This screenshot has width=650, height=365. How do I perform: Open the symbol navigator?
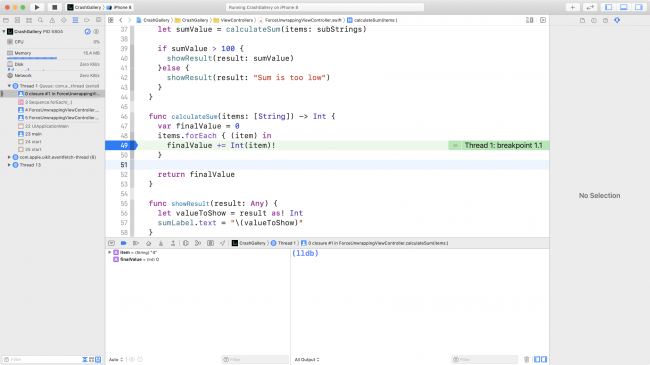(29, 20)
